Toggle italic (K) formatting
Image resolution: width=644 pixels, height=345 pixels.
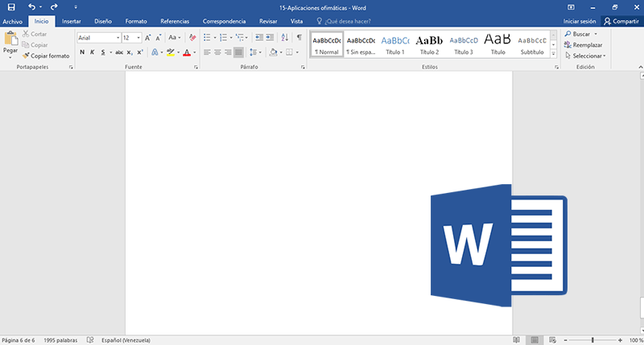[x=93, y=52]
